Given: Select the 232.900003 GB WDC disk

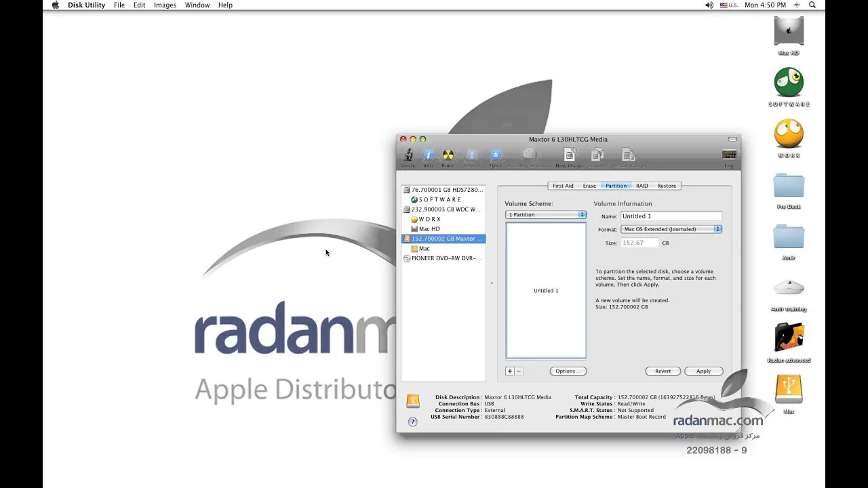Looking at the screenshot, I should pyautogui.click(x=443, y=209).
